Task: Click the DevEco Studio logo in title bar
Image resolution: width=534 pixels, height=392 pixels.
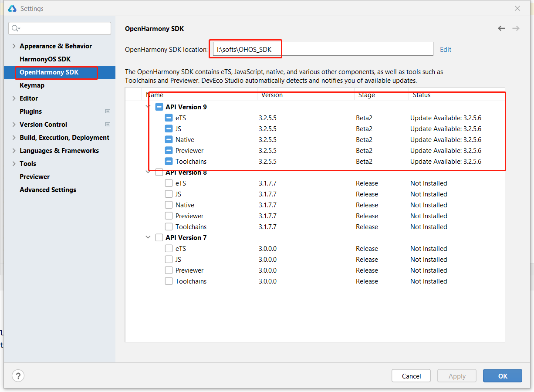Action: coord(12,8)
